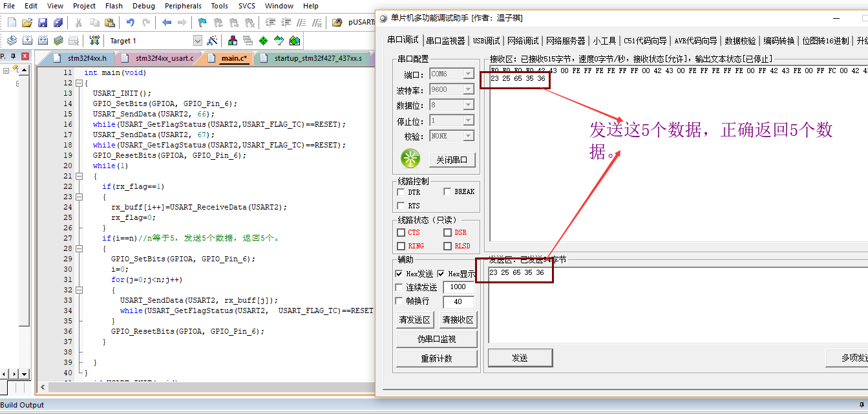Navigate backwards with blue left arrow
Image resolution: width=868 pixels, height=414 pixels.
167,23
